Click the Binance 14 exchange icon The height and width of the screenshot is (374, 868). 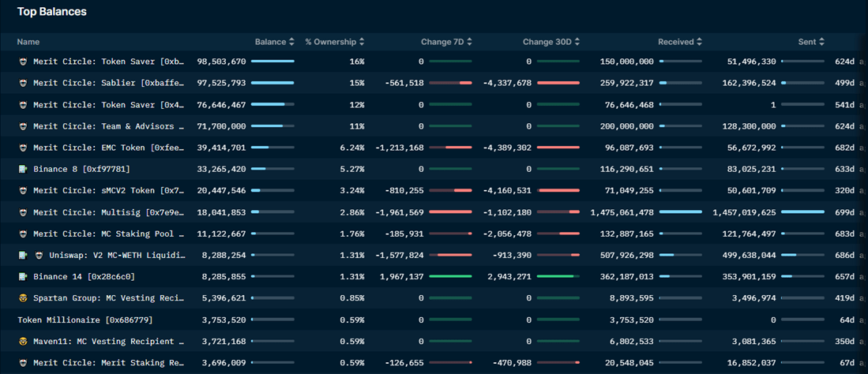[x=23, y=277]
